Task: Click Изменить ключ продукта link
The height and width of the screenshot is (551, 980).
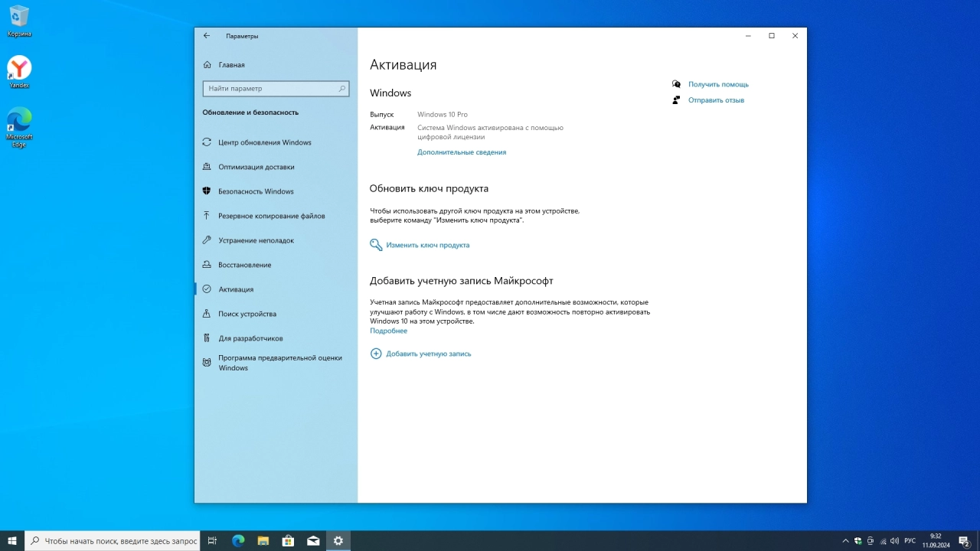Action: (427, 246)
